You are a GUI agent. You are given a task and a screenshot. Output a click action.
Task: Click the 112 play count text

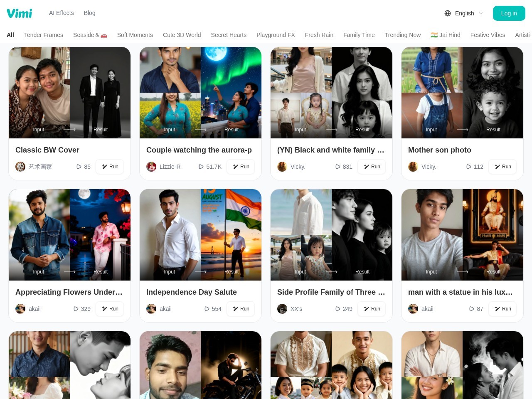coord(478,167)
